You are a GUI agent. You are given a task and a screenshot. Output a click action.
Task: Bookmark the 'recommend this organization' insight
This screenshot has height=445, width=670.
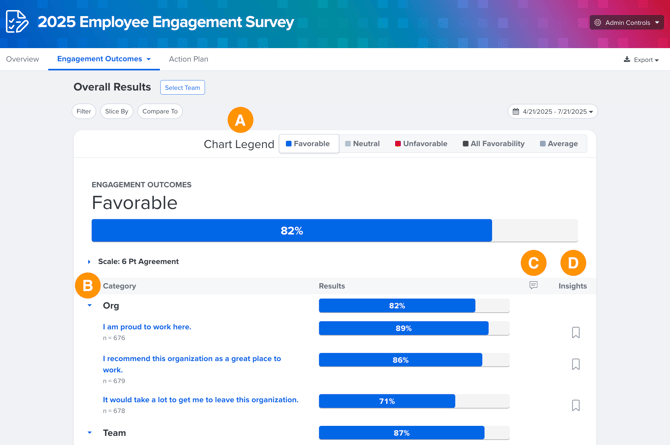(576, 364)
